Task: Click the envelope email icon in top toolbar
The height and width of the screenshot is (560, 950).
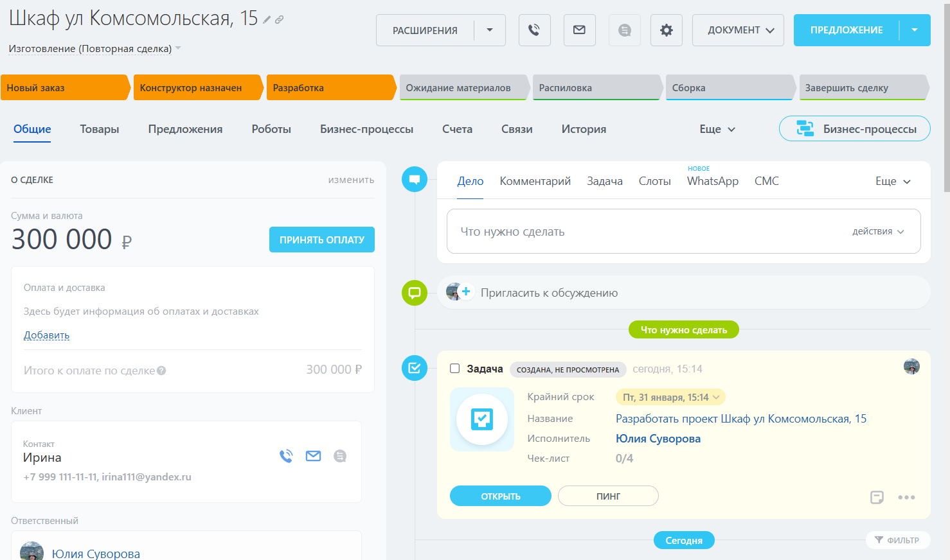Action: pyautogui.click(x=579, y=30)
